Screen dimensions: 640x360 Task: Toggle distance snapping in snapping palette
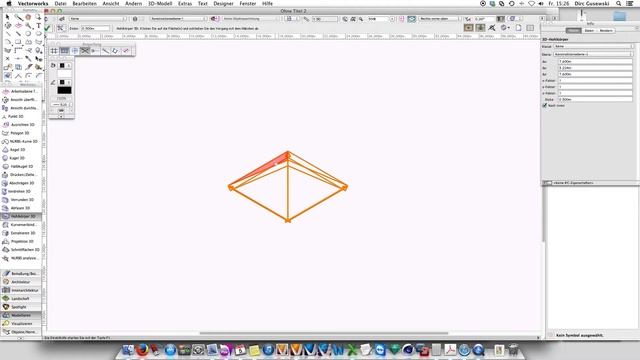click(105, 51)
